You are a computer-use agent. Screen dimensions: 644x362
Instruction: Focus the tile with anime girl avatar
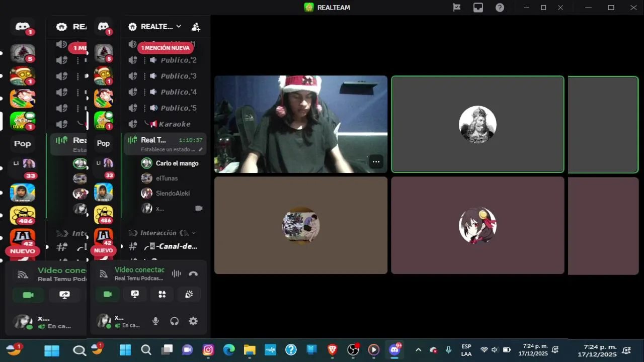pos(477,225)
